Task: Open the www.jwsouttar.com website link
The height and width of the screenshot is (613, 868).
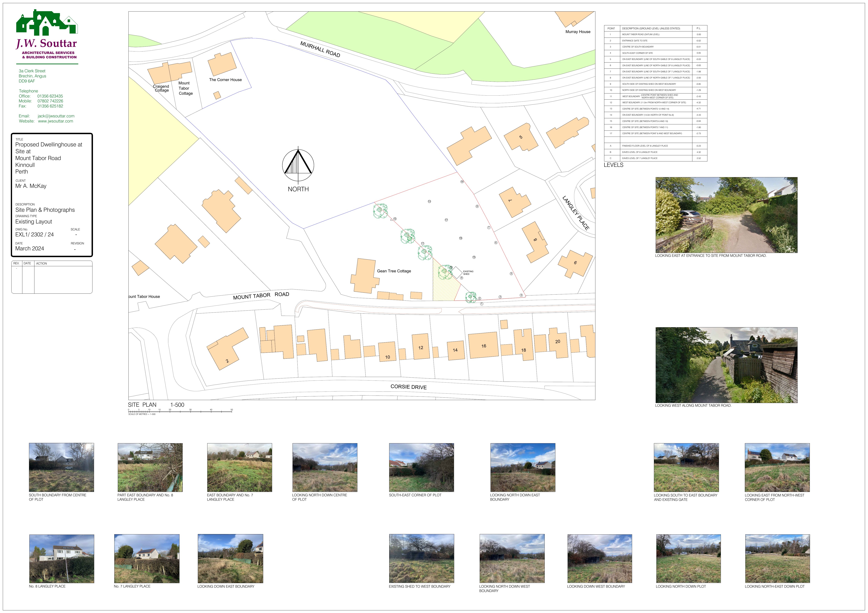Action: coord(55,121)
